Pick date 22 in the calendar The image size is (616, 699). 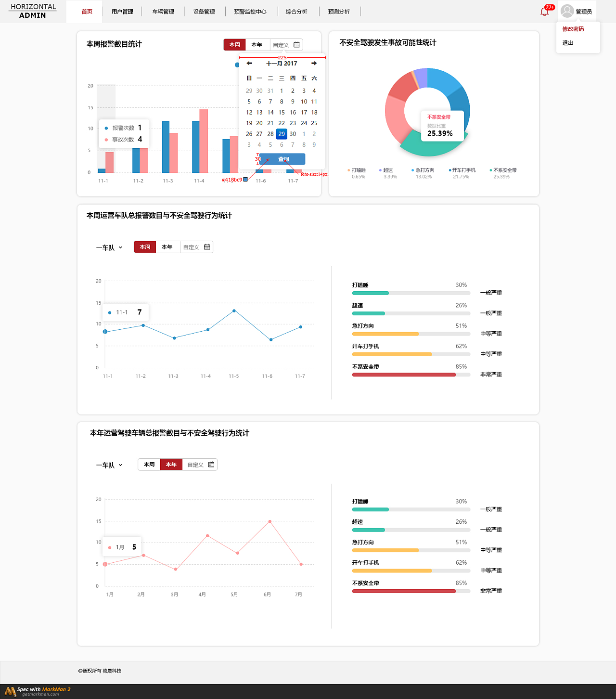click(282, 123)
